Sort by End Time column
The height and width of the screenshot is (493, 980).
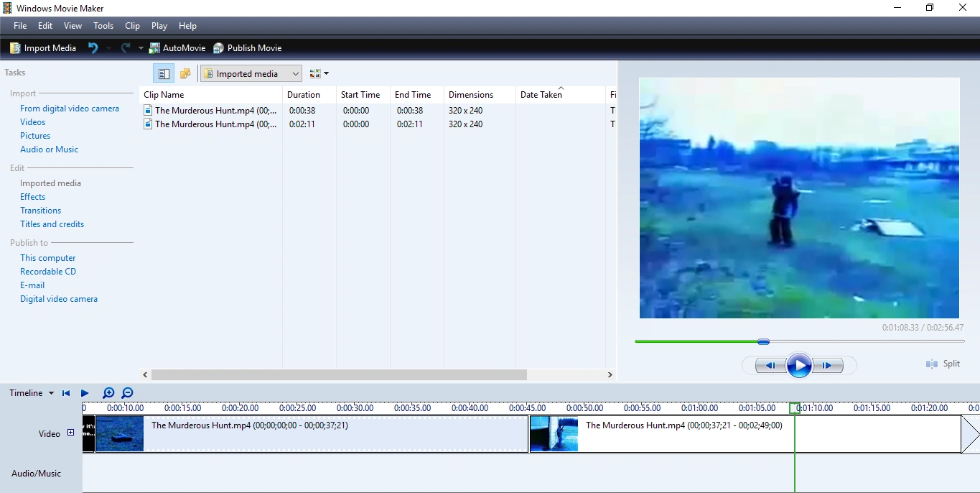click(417, 95)
